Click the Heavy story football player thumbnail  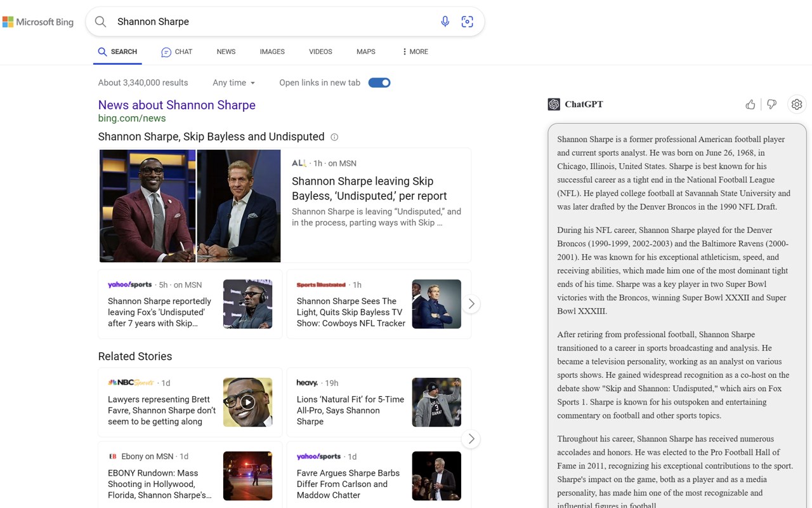[436, 402]
